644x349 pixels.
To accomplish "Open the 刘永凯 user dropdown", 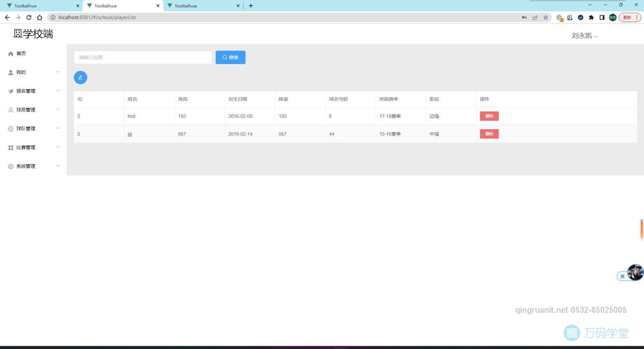I will (x=584, y=36).
